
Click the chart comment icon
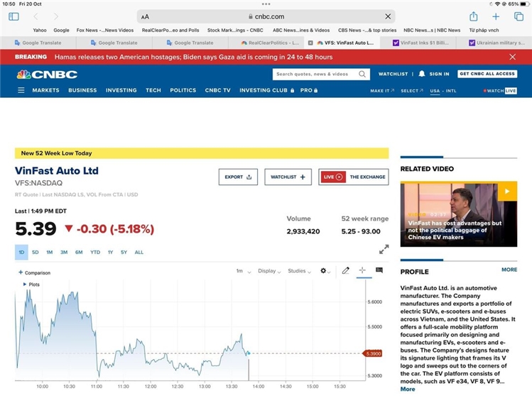pos(379,270)
